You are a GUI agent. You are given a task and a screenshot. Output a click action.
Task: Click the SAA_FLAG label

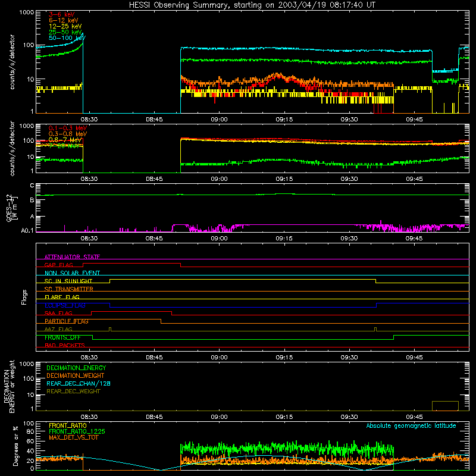click(58, 314)
